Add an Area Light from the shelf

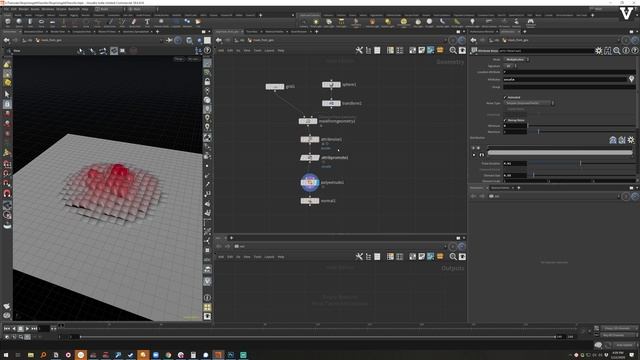click(x=341, y=22)
